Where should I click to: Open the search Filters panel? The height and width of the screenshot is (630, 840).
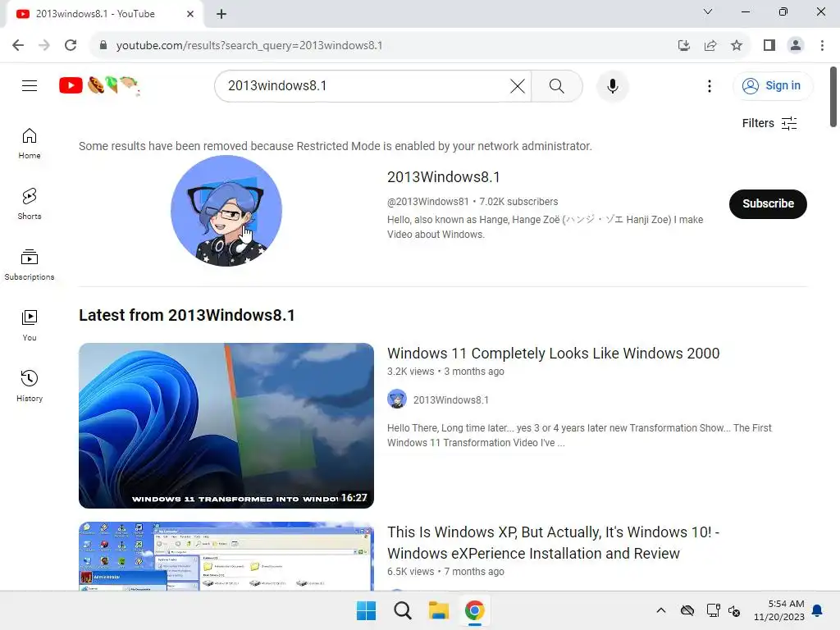[x=769, y=123]
